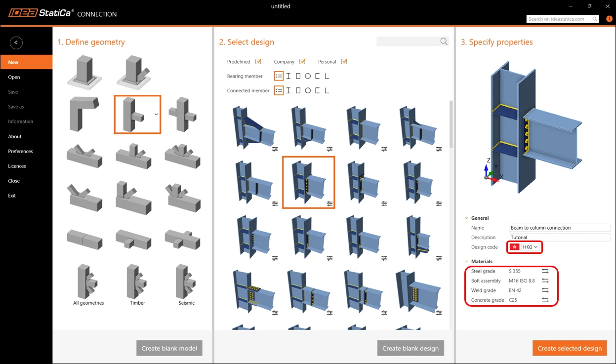This screenshot has width=616, height=364.
Task: Filter connected member by channel shape
Action: tap(317, 90)
